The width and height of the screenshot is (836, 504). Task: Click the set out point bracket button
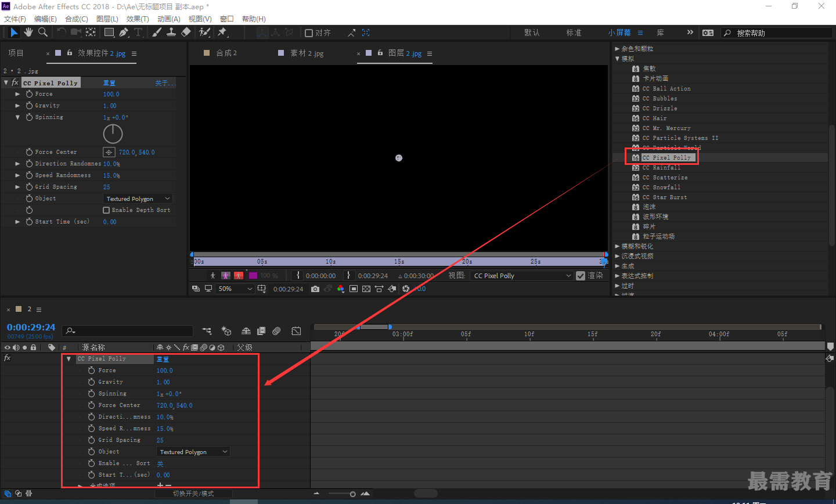click(x=348, y=275)
